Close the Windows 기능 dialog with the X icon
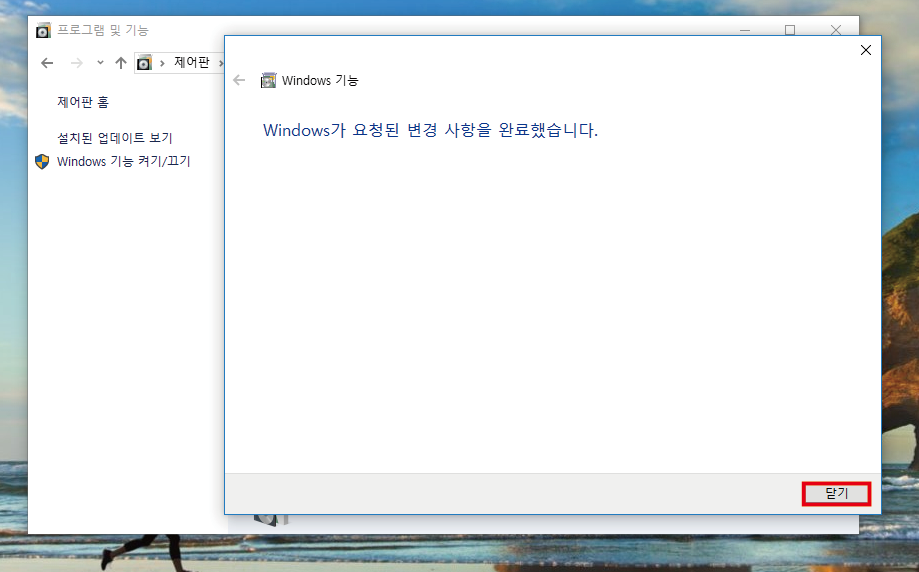Viewport: 919px width, 572px height. pyautogui.click(x=866, y=50)
